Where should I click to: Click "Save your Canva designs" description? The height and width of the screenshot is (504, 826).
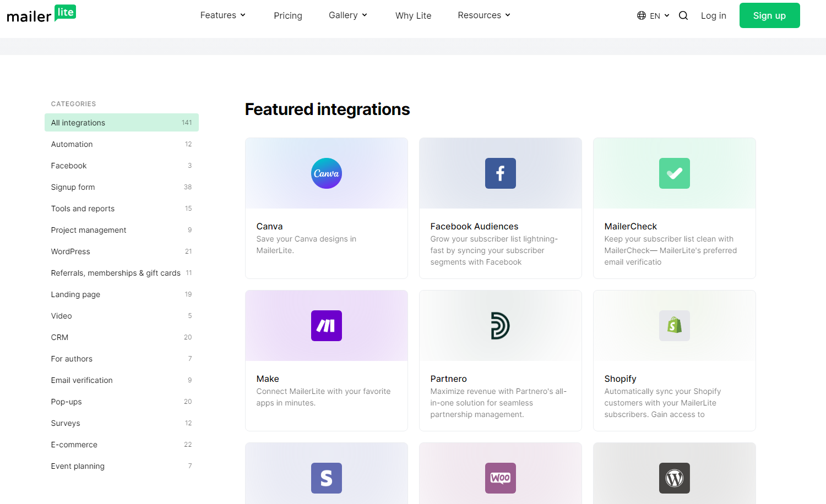point(306,245)
